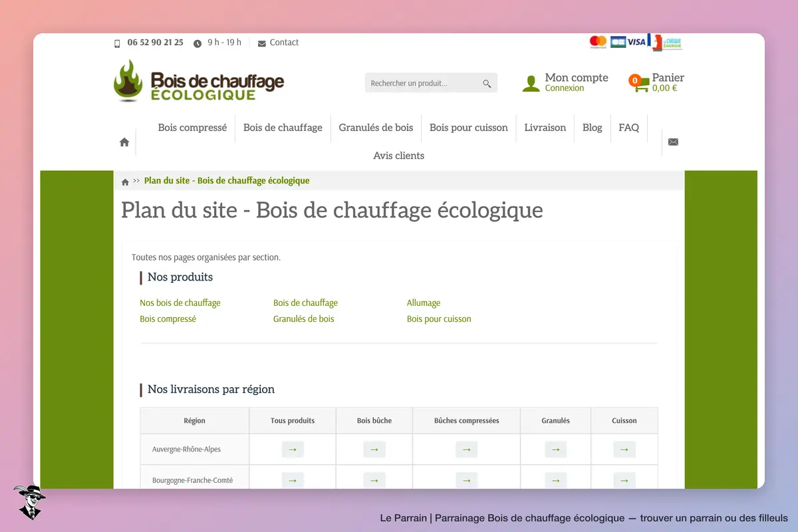Click Bourgogne-Franche-Comté Tous produits arrow
798x532 pixels.
(293, 480)
